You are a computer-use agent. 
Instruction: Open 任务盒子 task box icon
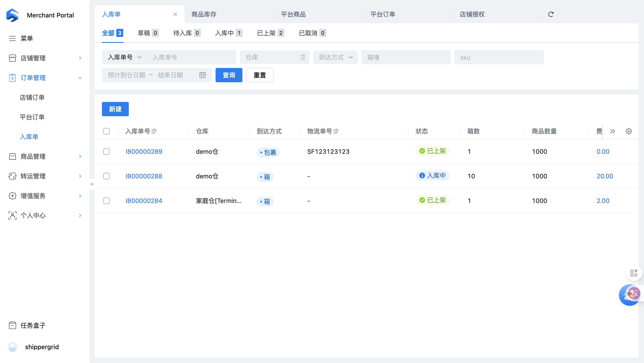[x=13, y=325]
